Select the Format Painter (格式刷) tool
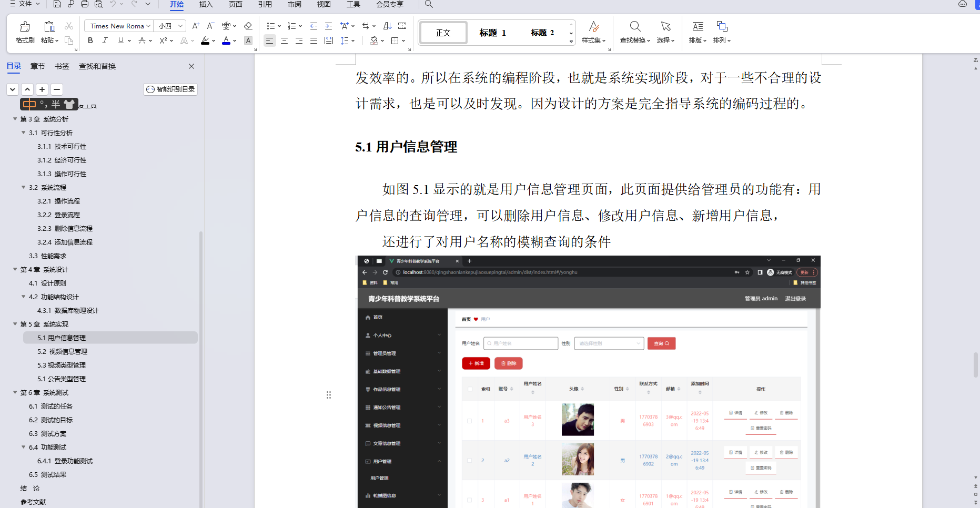The height and width of the screenshot is (508, 980). [x=24, y=26]
